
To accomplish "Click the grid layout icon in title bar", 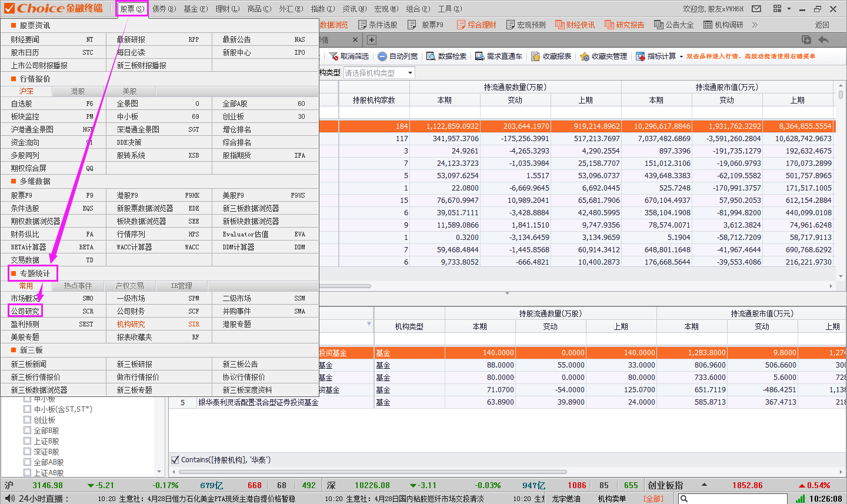I will 777,9.
